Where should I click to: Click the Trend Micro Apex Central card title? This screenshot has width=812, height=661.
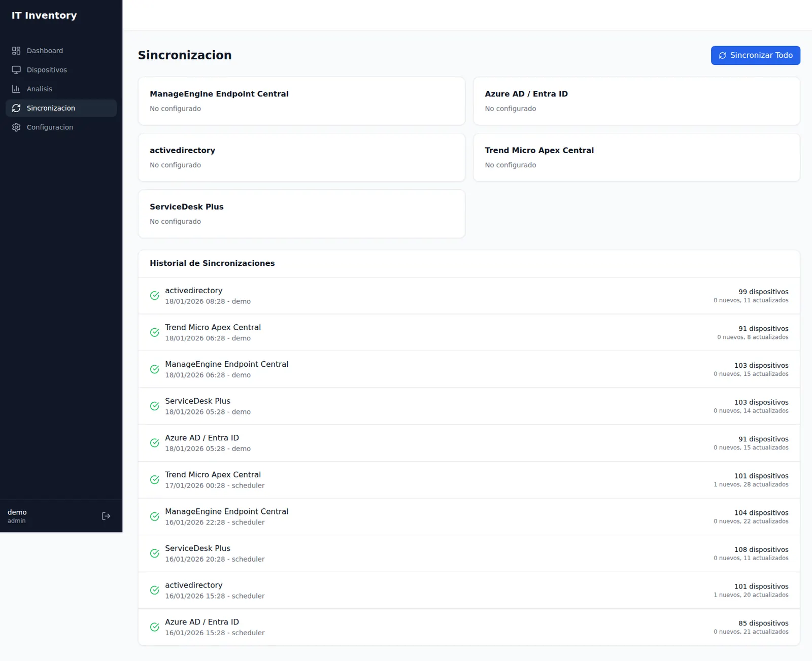click(539, 150)
